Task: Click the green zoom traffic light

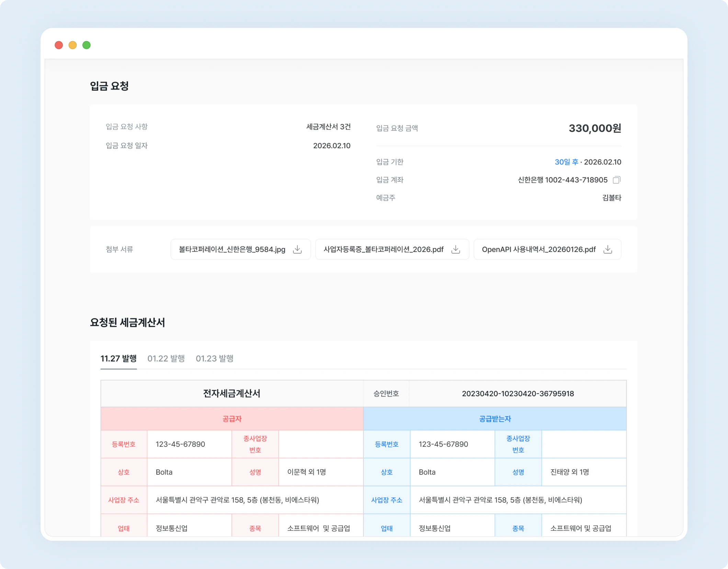Action: [87, 45]
